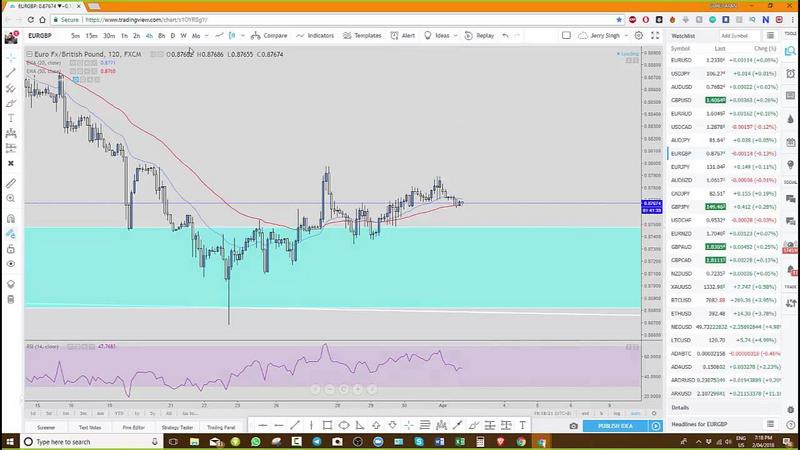Click the Compare button
This screenshot has height=450, width=800.
click(x=269, y=36)
